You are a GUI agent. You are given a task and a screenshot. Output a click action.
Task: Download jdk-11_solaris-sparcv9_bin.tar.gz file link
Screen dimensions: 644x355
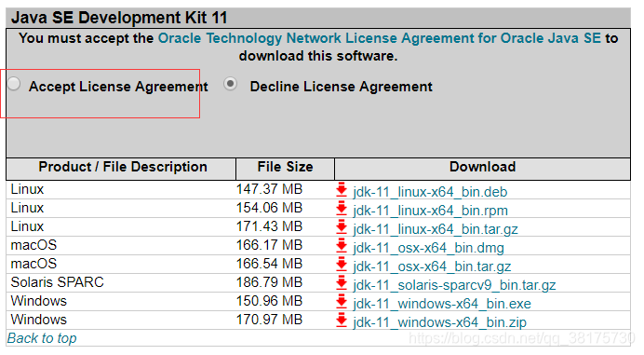454,285
